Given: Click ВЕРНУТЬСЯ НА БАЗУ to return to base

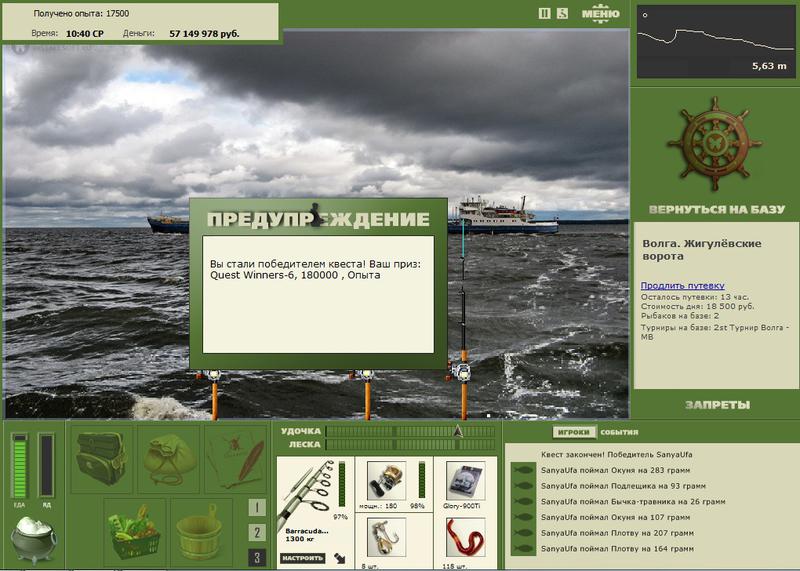Looking at the screenshot, I should [717, 209].
